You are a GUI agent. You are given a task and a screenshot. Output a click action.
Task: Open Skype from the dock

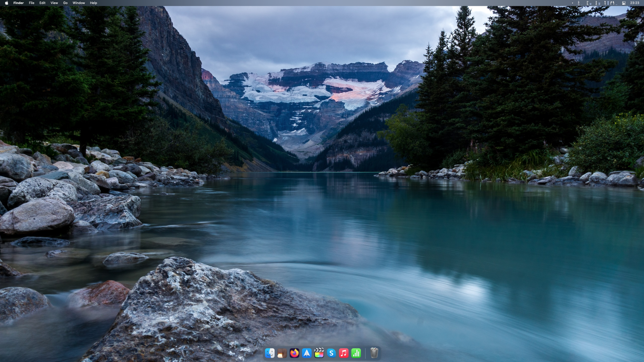tap(331, 353)
